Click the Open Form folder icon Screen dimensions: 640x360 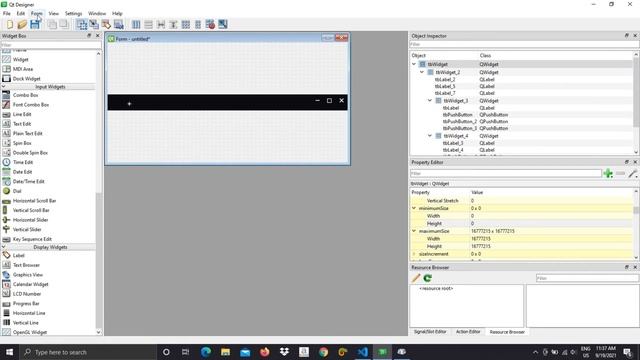[22, 24]
